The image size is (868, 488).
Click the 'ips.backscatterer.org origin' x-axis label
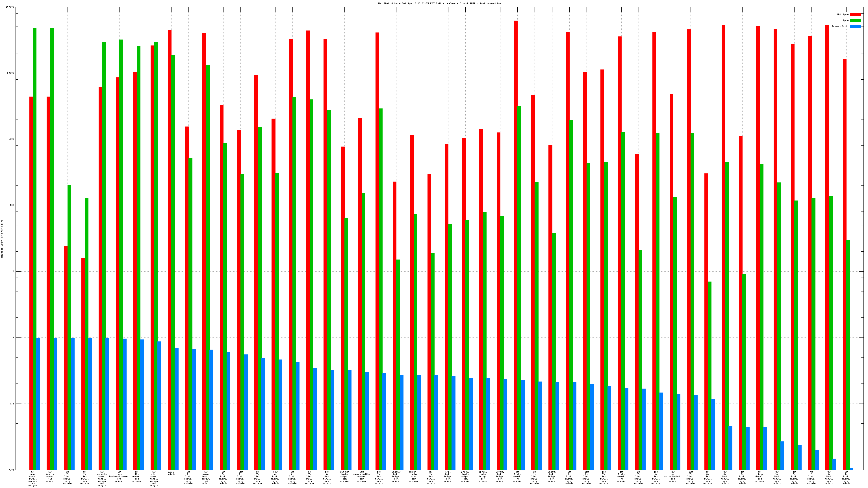pos(119,476)
